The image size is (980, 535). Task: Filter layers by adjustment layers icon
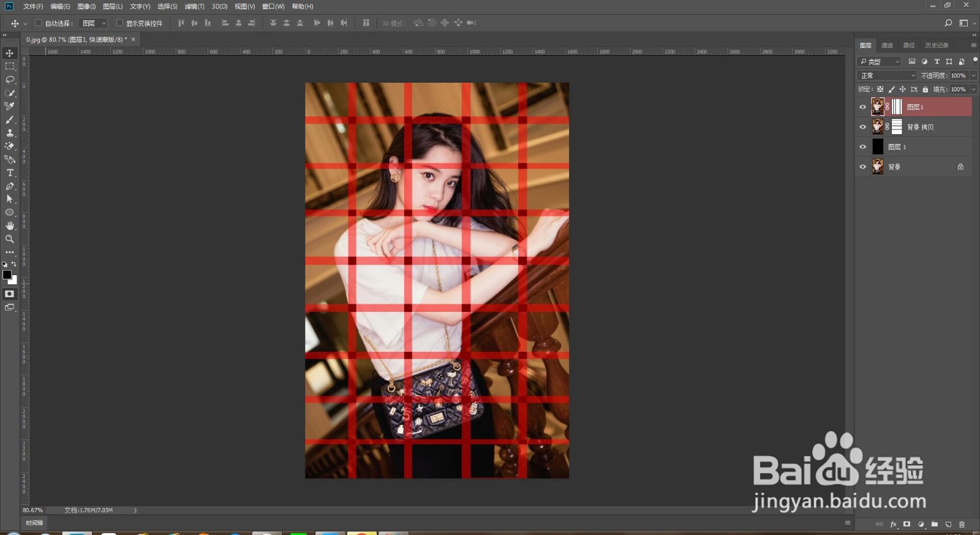[x=924, y=61]
